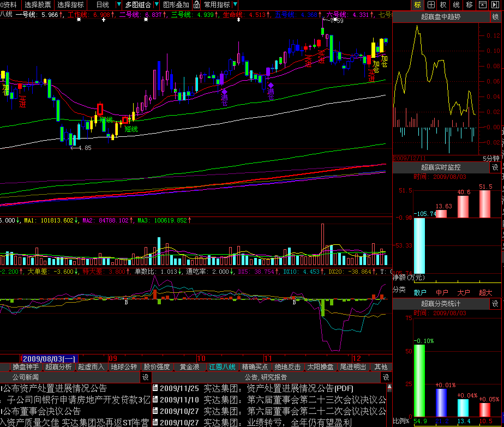Click the 移 move toolbar icon
This screenshot has height=427, width=504.
pyautogui.click(x=469, y=5)
